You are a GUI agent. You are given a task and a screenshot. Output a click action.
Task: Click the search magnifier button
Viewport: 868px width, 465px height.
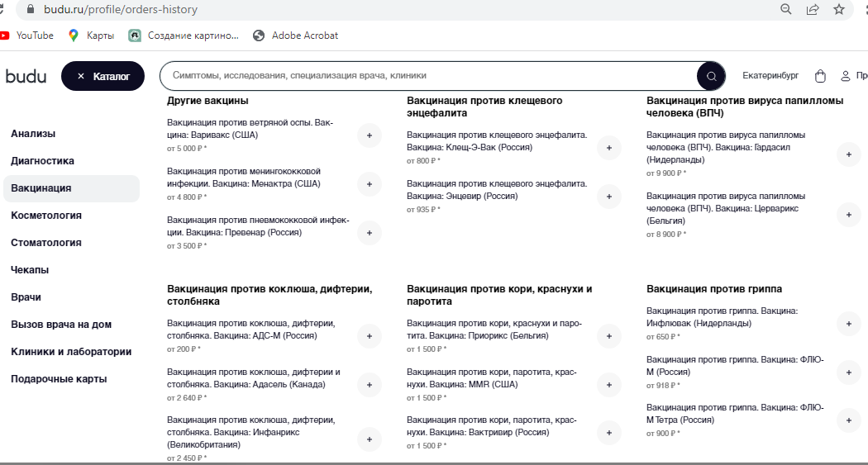tap(711, 76)
